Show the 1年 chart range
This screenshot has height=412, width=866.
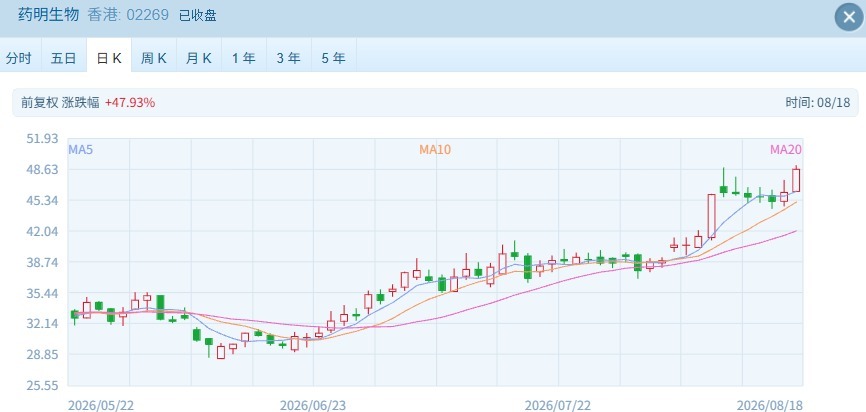(244, 58)
